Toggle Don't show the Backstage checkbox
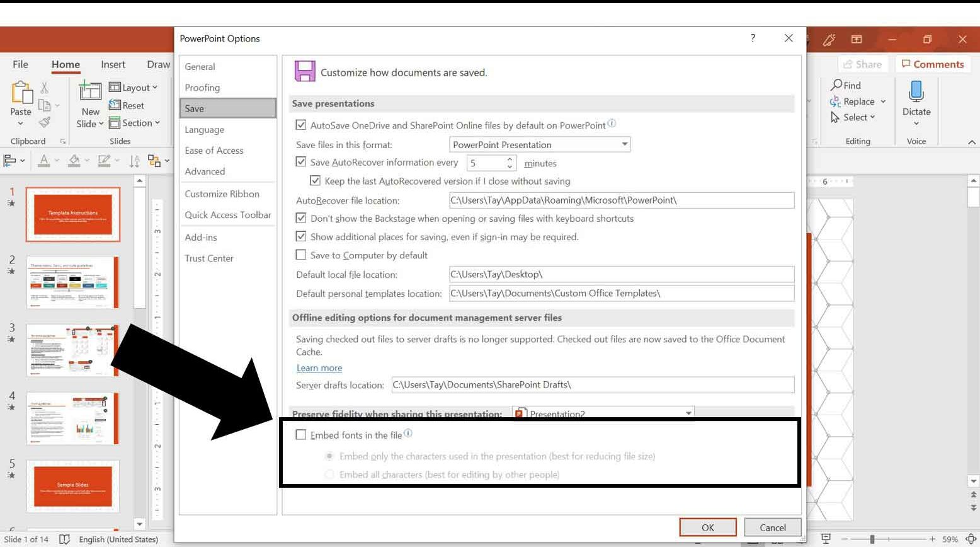Viewport: 980px width, 547px height. point(301,218)
